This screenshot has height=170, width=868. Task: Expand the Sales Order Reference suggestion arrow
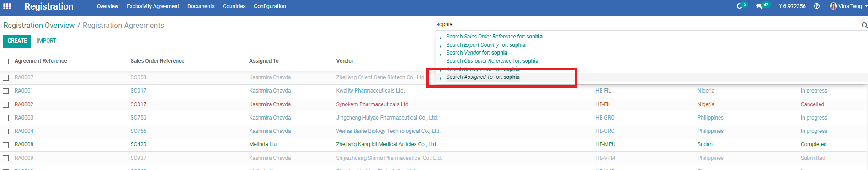click(x=441, y=38)
